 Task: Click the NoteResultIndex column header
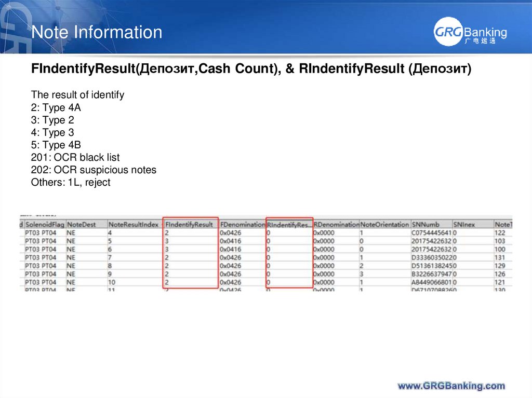(x=132, y=224)
